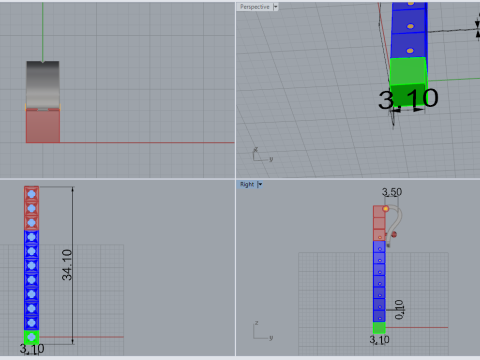This screenshot has width=480, height=360.
Task: Select the 3.50 dimension in Right viewport
Action: tap(392, 192)
